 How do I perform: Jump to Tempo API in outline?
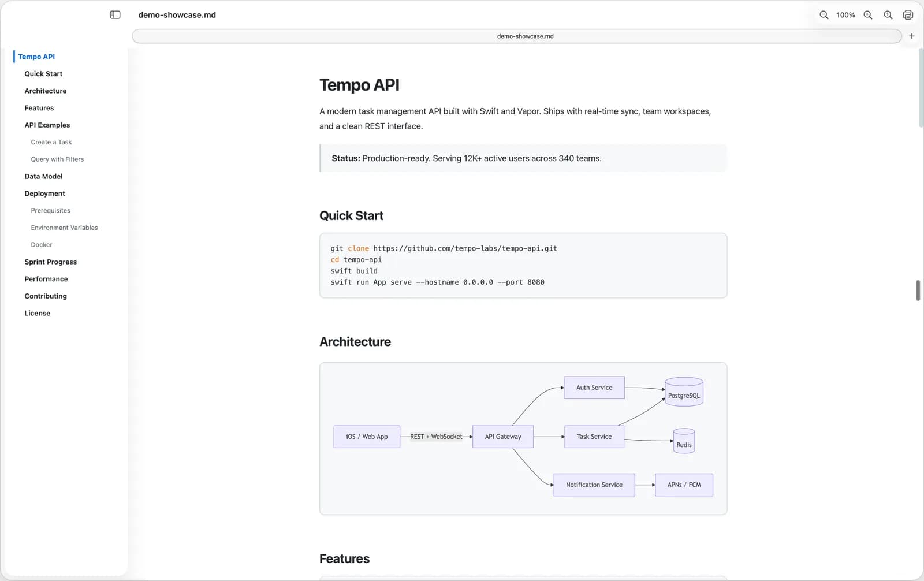(36, 57)
